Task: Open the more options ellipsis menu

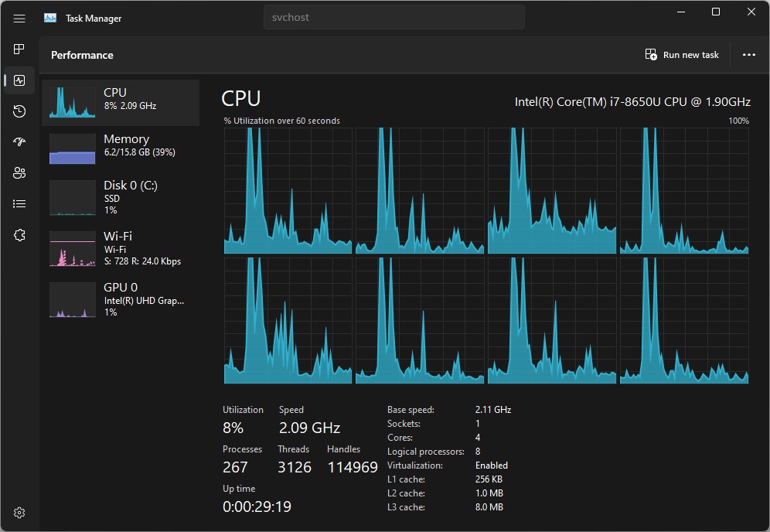Action: click(748, 54)
